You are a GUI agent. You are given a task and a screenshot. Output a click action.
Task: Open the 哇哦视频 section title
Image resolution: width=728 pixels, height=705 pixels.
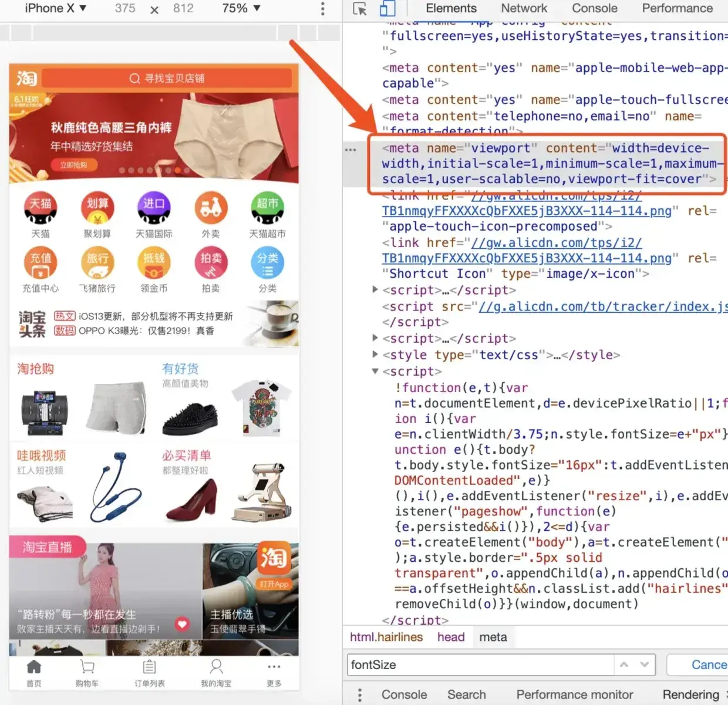(41, 456)
